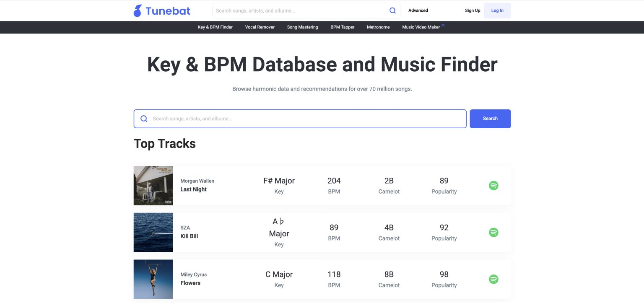Image resolution: width=644 pixels, height=303 pixels.
Task: Click the Log In button
Action: (497, 10)
